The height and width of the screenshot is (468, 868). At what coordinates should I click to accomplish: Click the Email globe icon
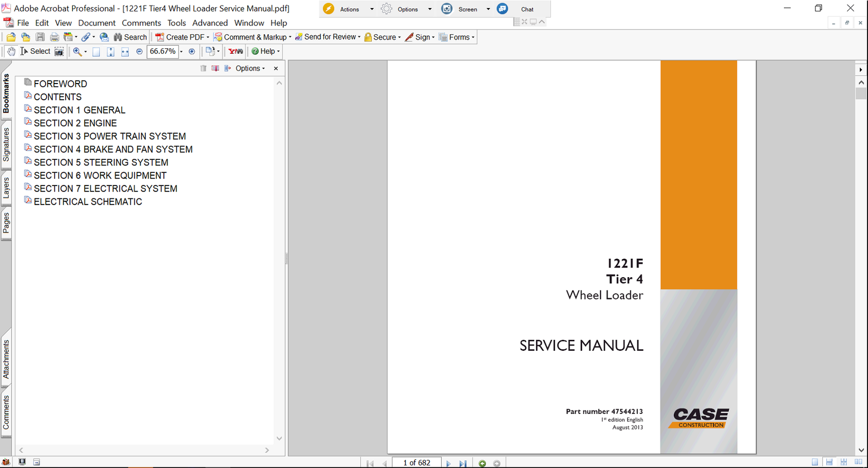point(104,37)
